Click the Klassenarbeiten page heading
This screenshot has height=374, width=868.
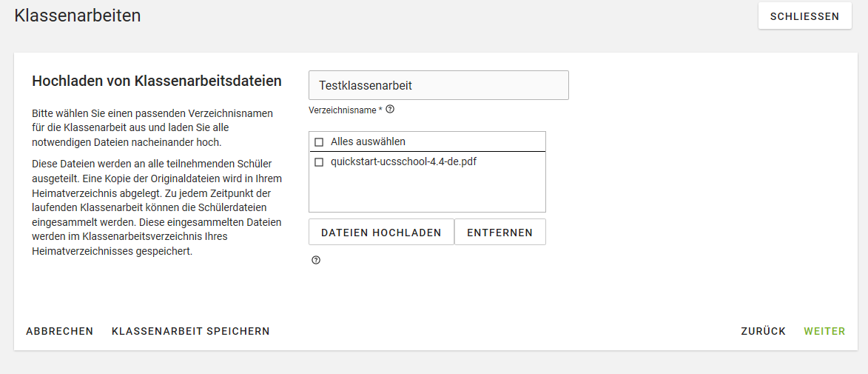tap(78, 16)
